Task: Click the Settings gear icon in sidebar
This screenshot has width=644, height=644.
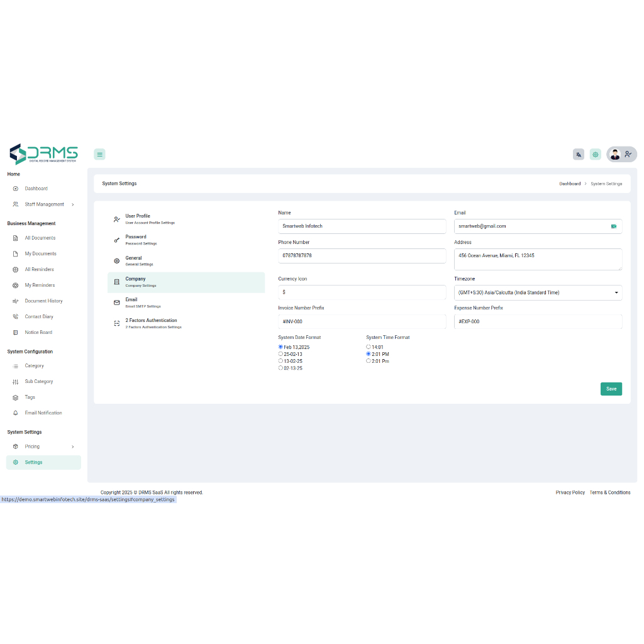Action: point(16,462)
